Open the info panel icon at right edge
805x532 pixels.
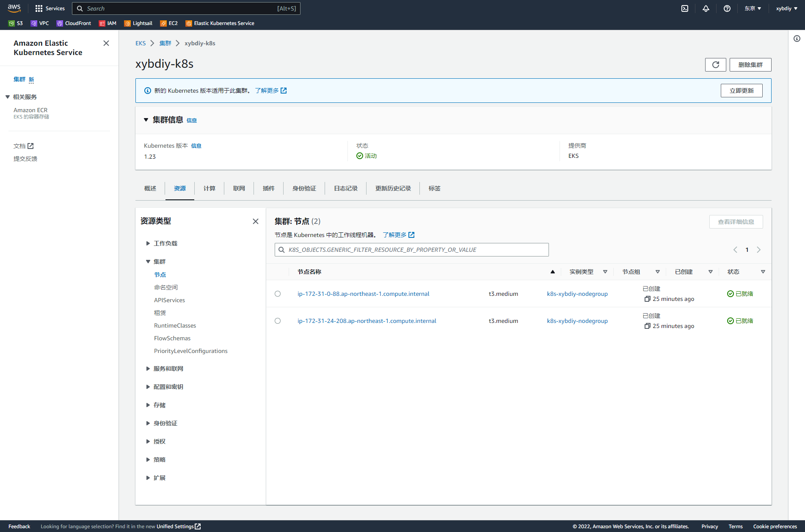pyautogui.click(x=797, y=39)
